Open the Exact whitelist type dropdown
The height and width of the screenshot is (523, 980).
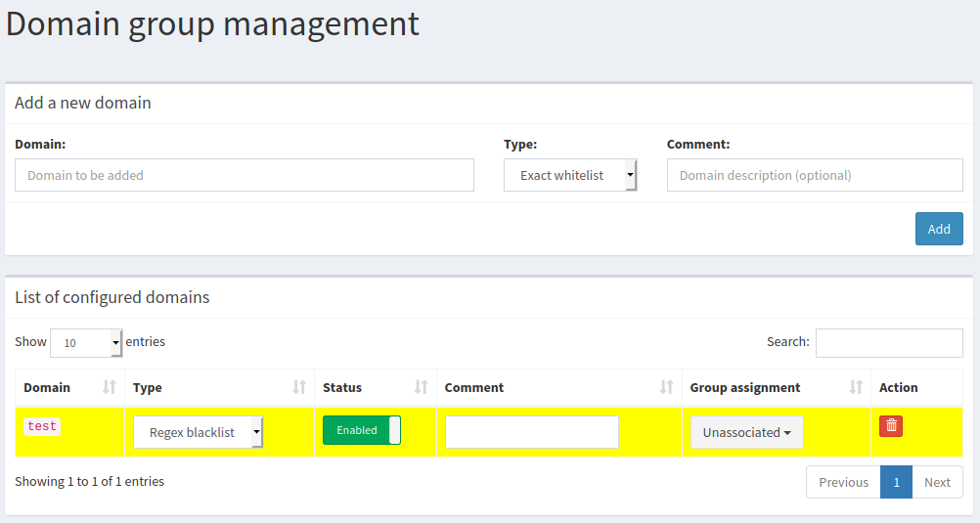pos(570,176)
